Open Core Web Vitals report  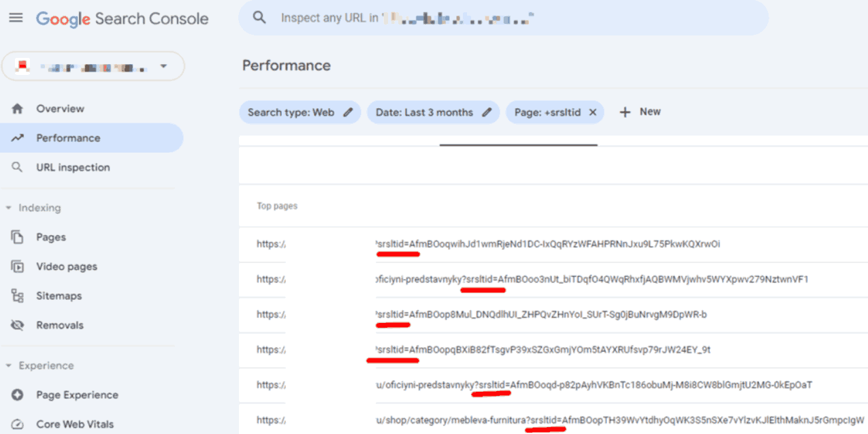(x=75, y=424)
